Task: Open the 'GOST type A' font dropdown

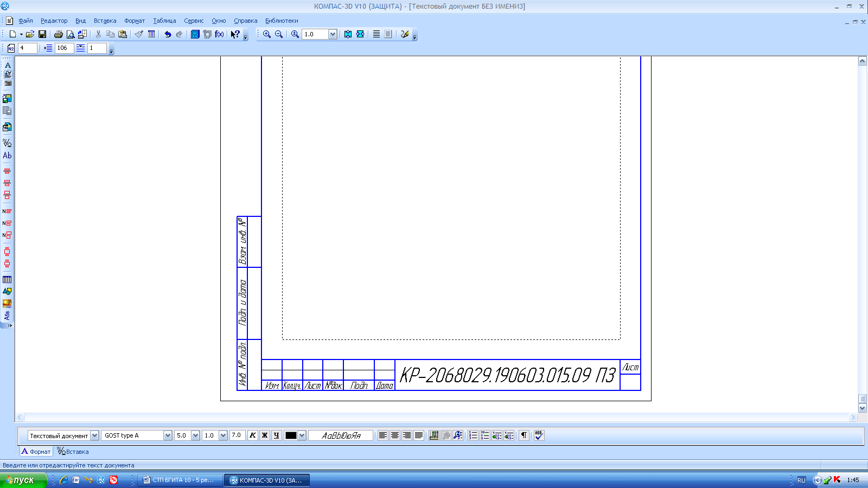Action: click(168, 435)
